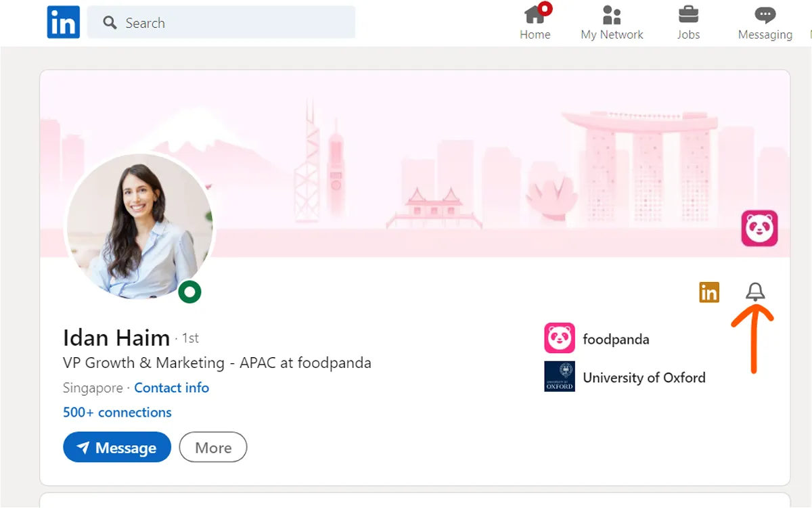Viewport: 812px width, 508px height.
Task: Click the search magnifier icon
Action: [110, 23]
